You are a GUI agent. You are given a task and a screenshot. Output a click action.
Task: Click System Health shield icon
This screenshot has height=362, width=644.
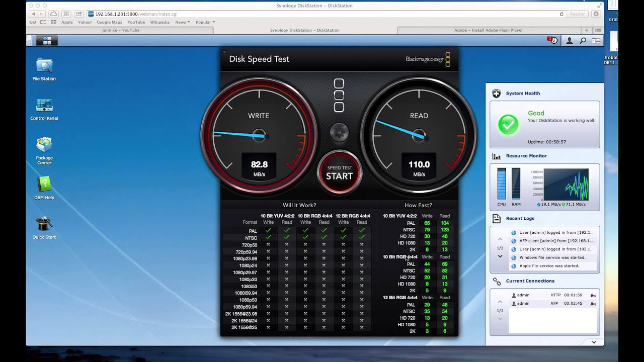497,93
